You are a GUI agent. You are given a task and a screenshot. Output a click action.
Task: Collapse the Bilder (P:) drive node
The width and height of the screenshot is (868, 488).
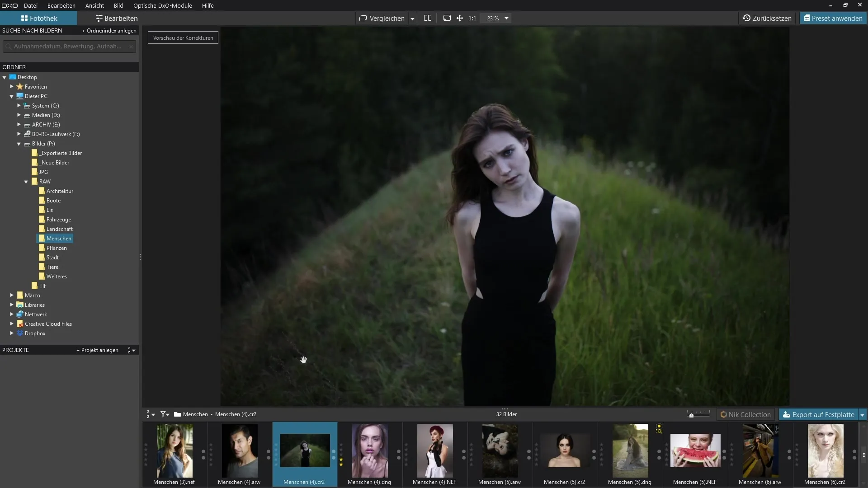pyautogui.click(x=19, y=144)
